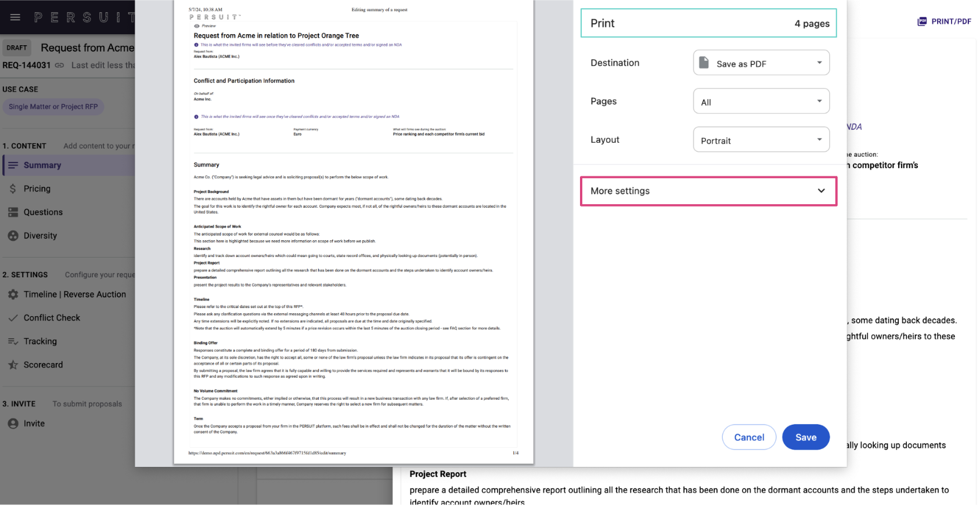
Task: Click Single Matter or Project RFP chip
Action: click(53, 107)
